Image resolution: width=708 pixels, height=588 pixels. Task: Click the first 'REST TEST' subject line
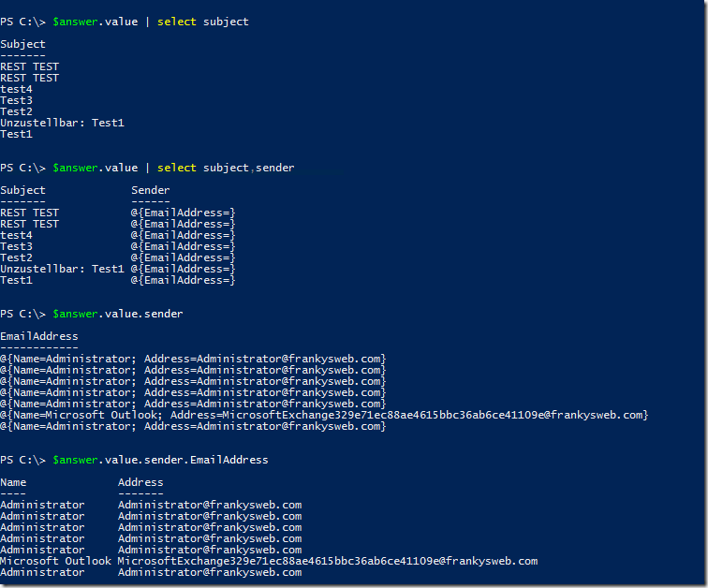click(x=29, y=66)
